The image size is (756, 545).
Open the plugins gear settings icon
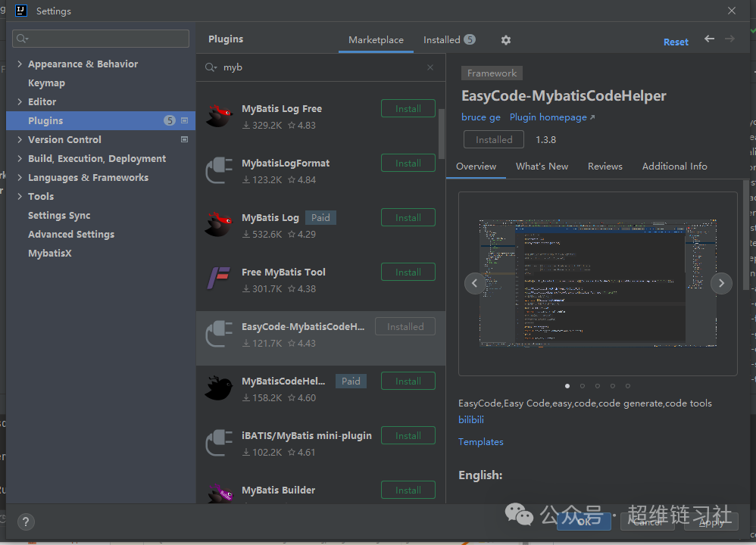[505, 40]
